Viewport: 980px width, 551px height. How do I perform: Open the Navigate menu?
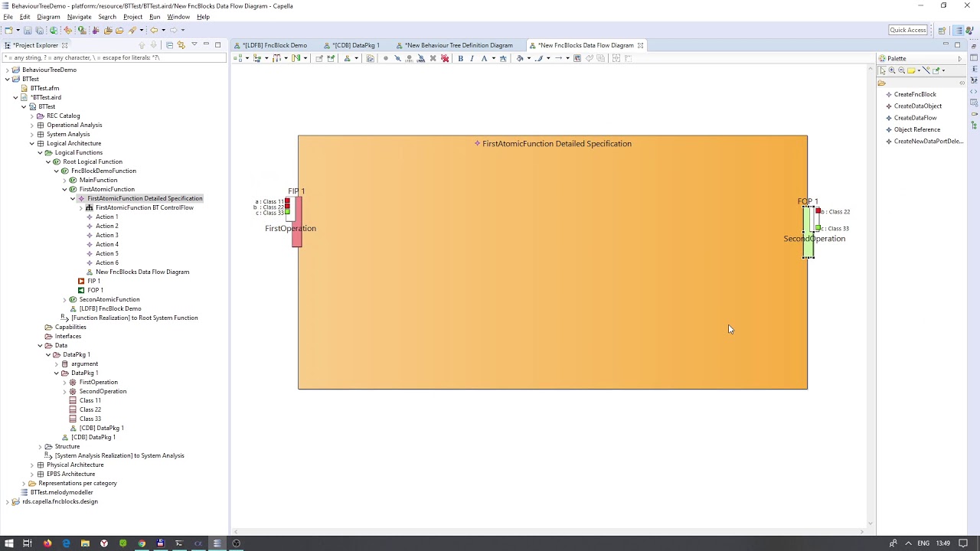tap(79, 17)
